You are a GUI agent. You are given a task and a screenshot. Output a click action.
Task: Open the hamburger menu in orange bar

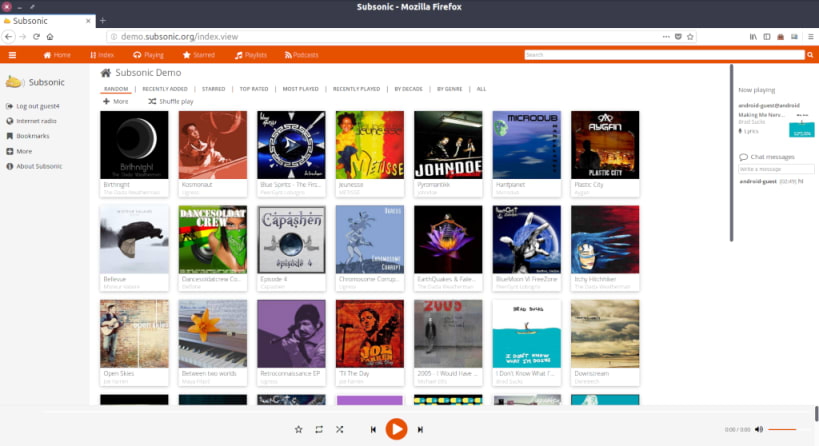pyautogui.click(x=12, y=55)
